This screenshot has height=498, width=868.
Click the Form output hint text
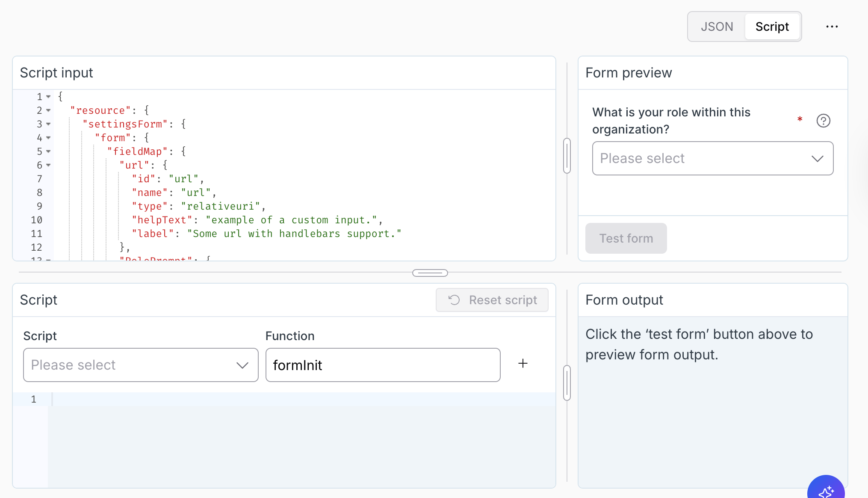[x=699, y=344]
